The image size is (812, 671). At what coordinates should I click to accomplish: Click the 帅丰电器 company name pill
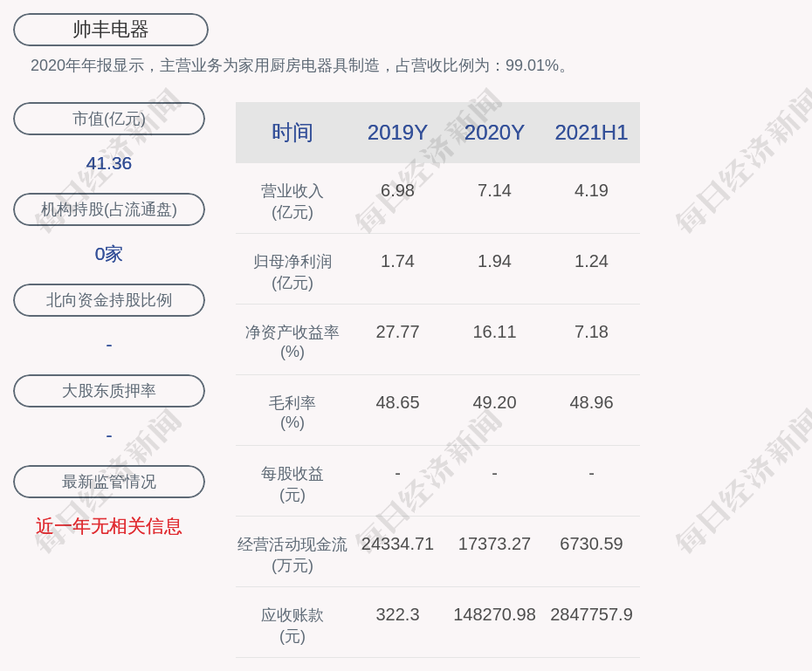tap(111, 30)
